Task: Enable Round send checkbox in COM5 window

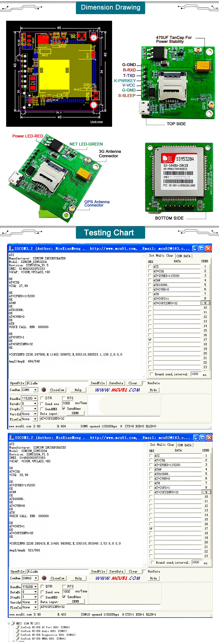Action: (151, 374)
